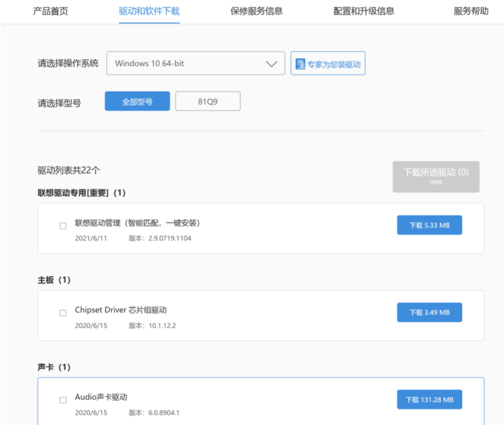Open the 配置和升级信息 tab

pos(364,11)
